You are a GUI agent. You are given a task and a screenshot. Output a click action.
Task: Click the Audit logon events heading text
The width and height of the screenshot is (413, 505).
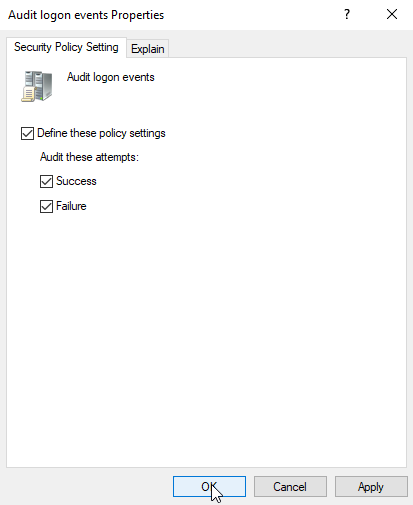(x=111, y=77)
